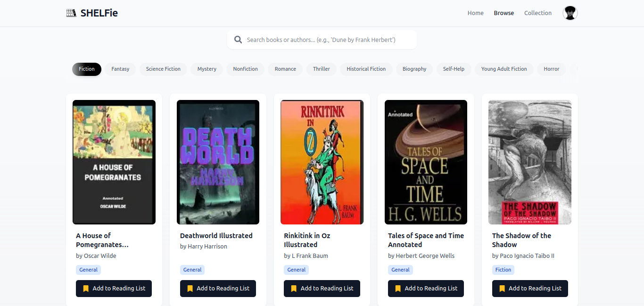644x306 pixels.
Task: Focus the book search field
Action: [325, 40]
